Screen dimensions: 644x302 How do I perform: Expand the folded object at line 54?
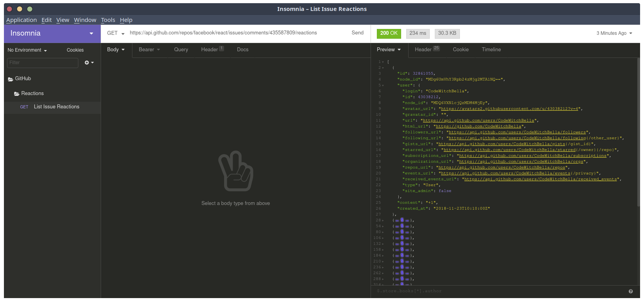383,226
